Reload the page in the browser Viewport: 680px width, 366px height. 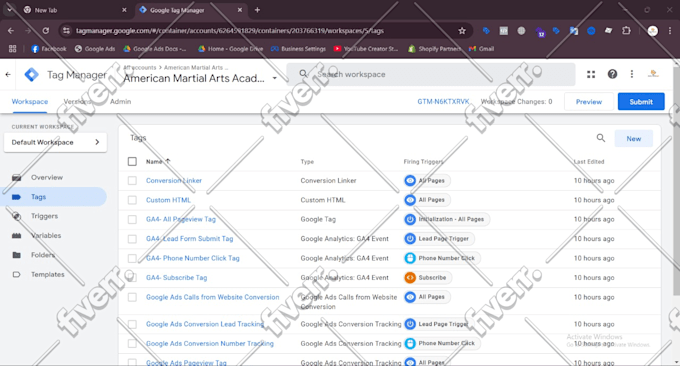[x=46, y=31]
